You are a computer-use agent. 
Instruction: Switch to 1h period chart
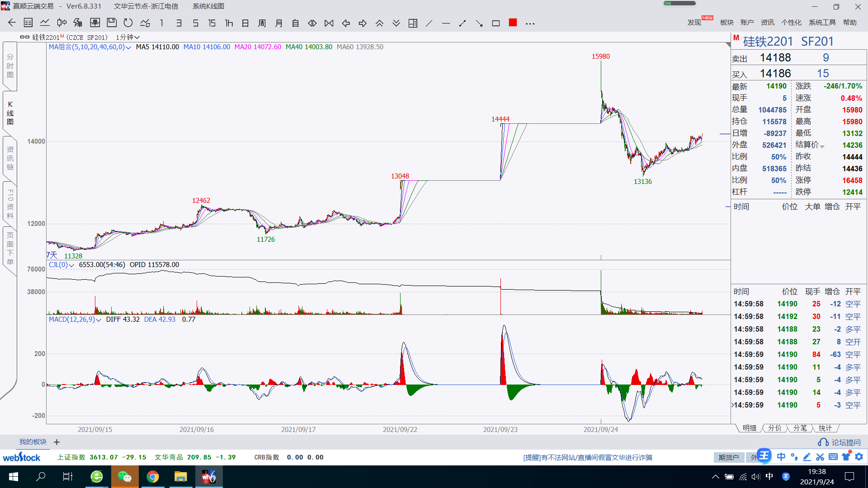(229, 23)
